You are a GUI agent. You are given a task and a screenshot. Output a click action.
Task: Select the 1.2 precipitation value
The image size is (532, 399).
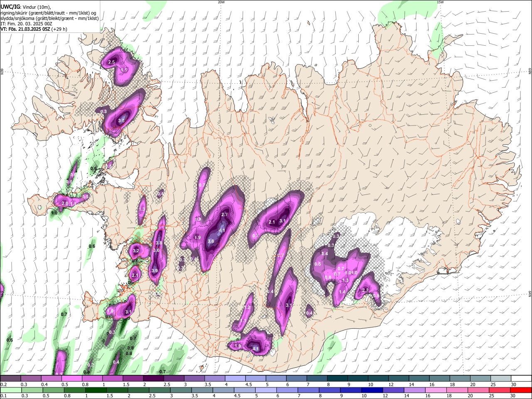click(x=247, y=308)
